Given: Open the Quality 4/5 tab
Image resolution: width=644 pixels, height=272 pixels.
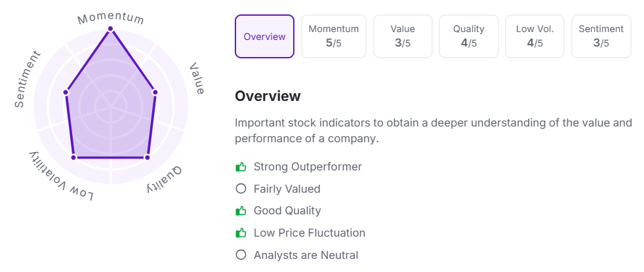Looking at the screenshot, I should click(x=469, y=37).
